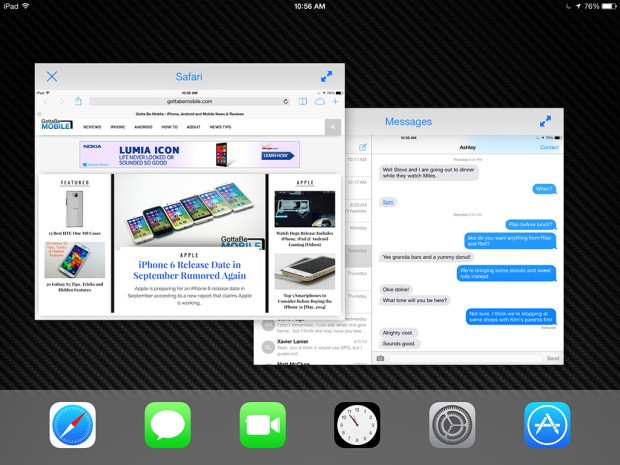Tap Safari's share icon
The height and width of the screenshot is (465, 620).
(78, 101)
